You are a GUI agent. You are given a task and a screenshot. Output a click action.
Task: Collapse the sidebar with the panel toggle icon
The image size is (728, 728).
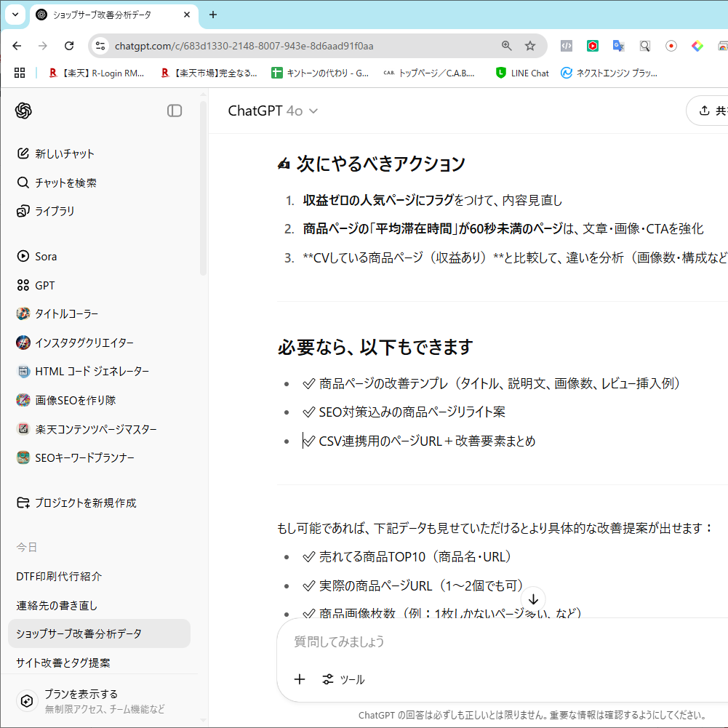[175, 111]
